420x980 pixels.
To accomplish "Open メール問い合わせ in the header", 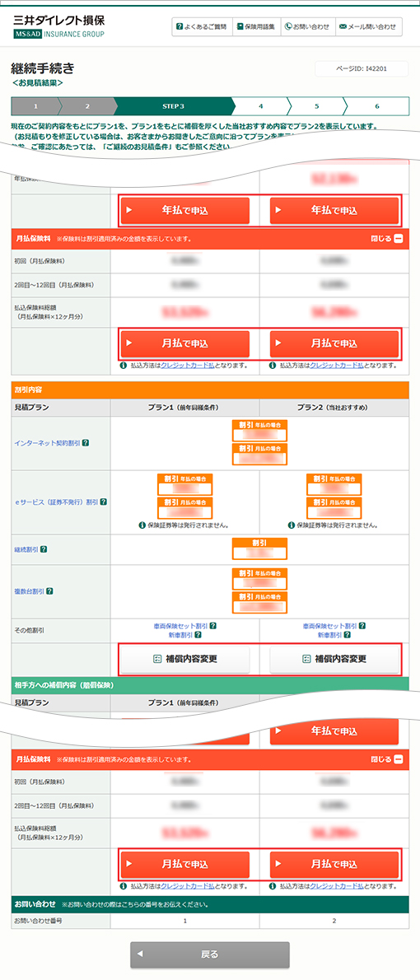I will click(367, 27).
